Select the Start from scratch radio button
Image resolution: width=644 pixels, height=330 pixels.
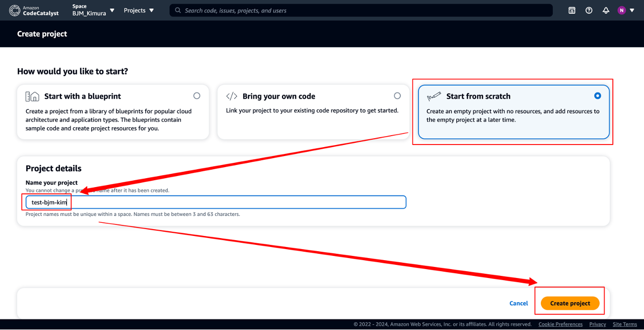click(x=597, y=96)
